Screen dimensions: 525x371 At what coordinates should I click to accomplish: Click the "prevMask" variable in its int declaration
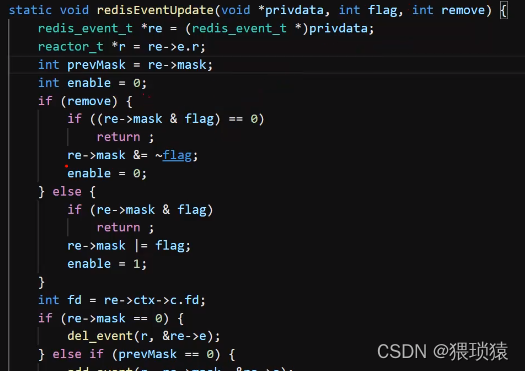coord(96,65)
